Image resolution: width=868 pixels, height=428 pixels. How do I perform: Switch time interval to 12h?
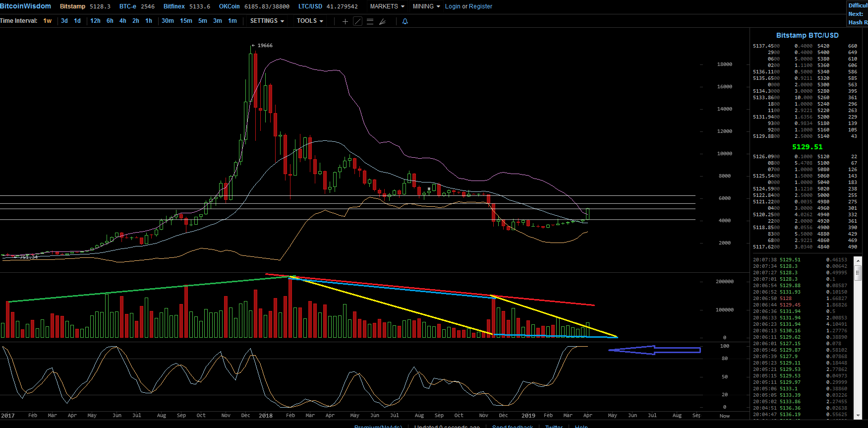click(x=95, y=21)
